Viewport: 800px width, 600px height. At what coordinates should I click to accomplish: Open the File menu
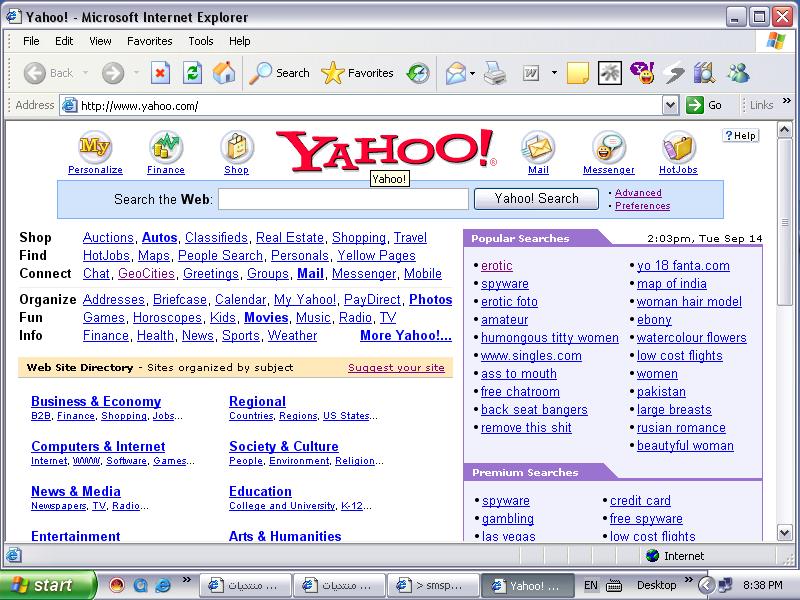[x=31, y=41]
